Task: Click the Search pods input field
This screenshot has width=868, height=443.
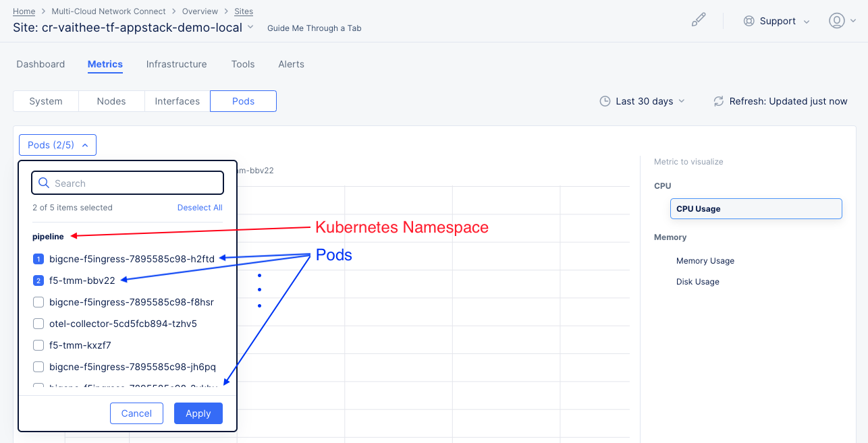Action: point(127,183)
